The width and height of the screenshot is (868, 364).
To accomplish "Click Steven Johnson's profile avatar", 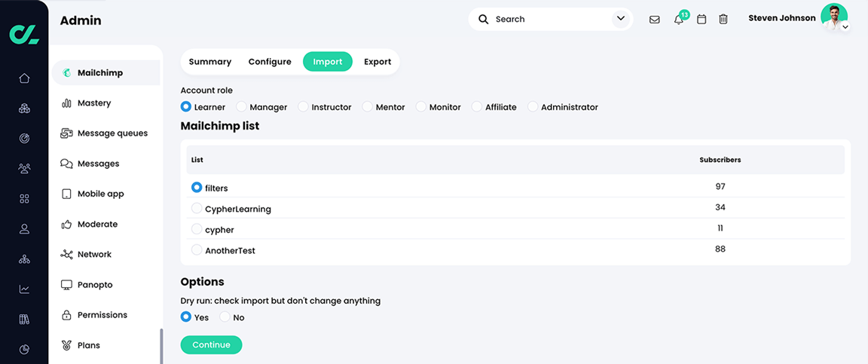I will point(833,17).
